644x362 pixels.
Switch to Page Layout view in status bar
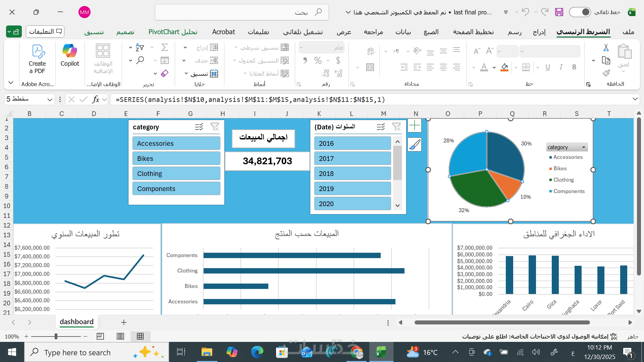[x=120, y=336]
